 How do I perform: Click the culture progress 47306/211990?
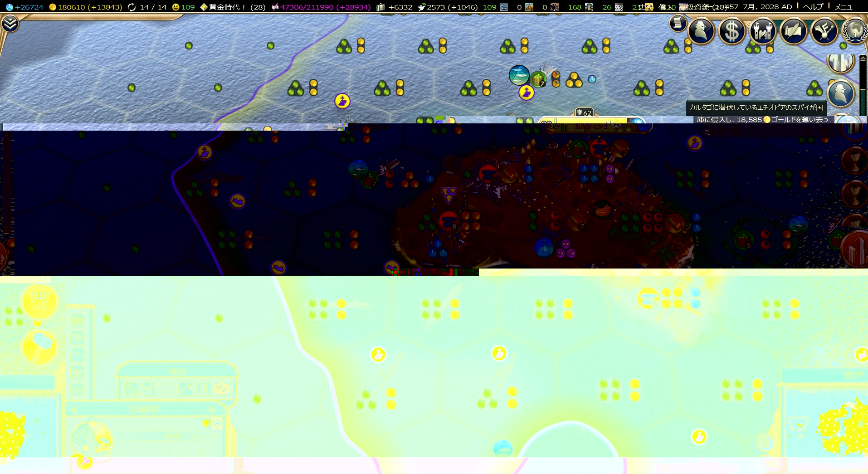pos(321,7)
